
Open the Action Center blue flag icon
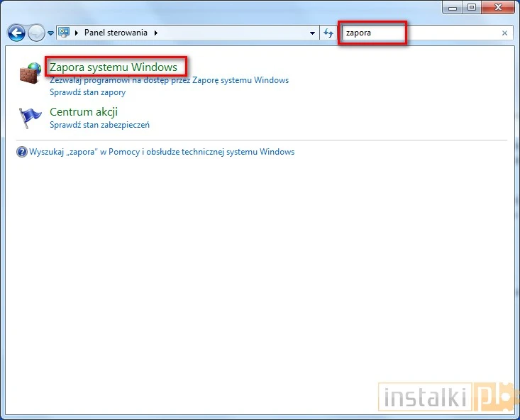click(30, 118)
